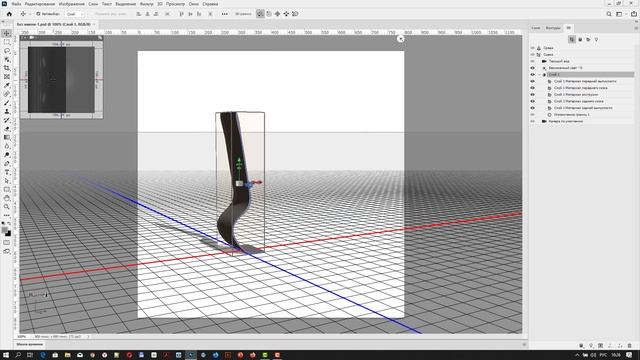
Task: Select the Quick Selection tool
Action: point(7,60)
